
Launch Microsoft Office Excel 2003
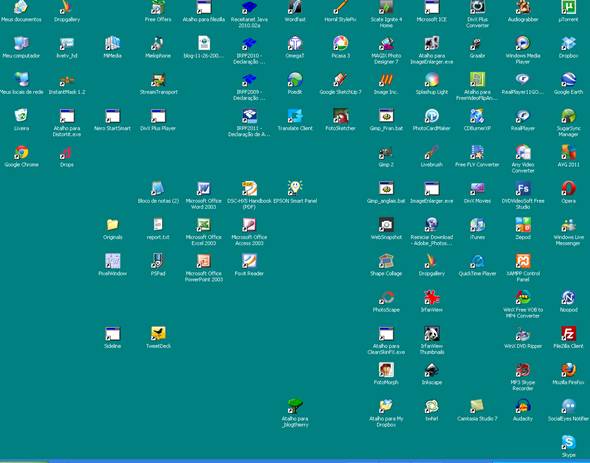pyautogui.click(x=203, y=225)
